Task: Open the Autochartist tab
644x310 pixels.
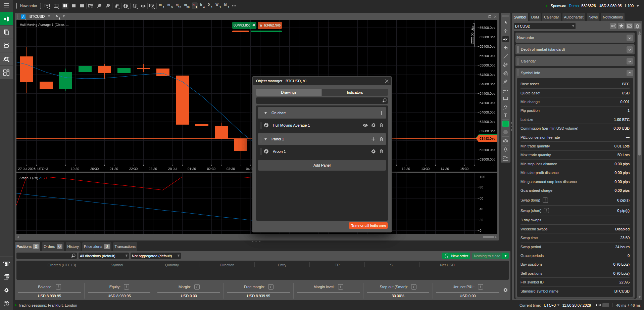Action: [574, 17]
